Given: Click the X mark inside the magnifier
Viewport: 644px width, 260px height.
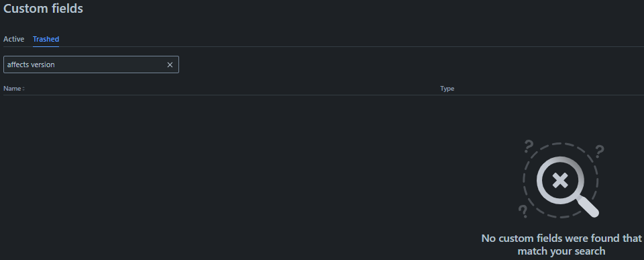Looking at the screenshot, I should pos(560,180).
